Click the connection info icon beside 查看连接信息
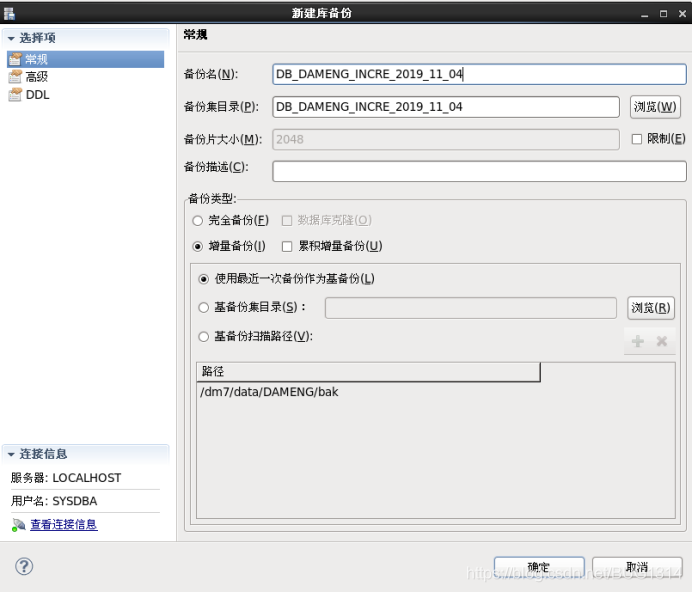 19,525
